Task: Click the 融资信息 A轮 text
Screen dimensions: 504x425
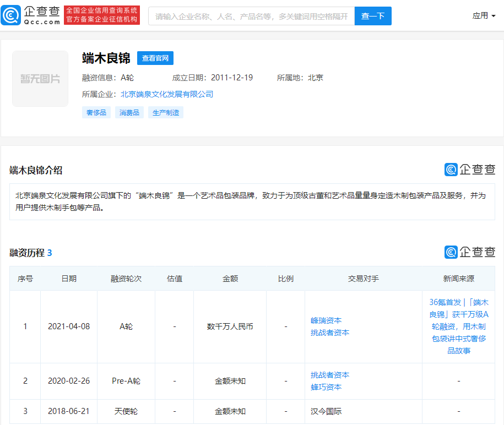Action: coord(108,78)
